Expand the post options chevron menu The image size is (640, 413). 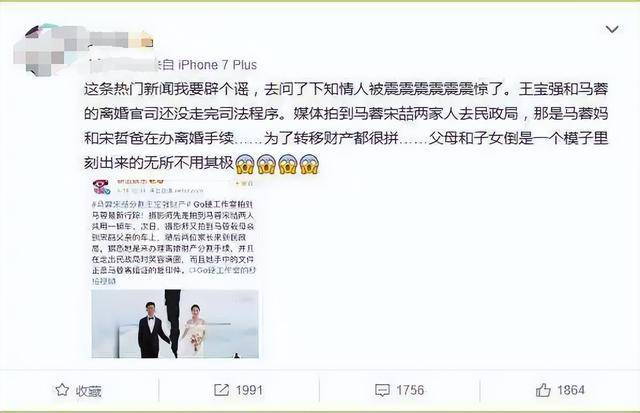click(x=611, y=29)
